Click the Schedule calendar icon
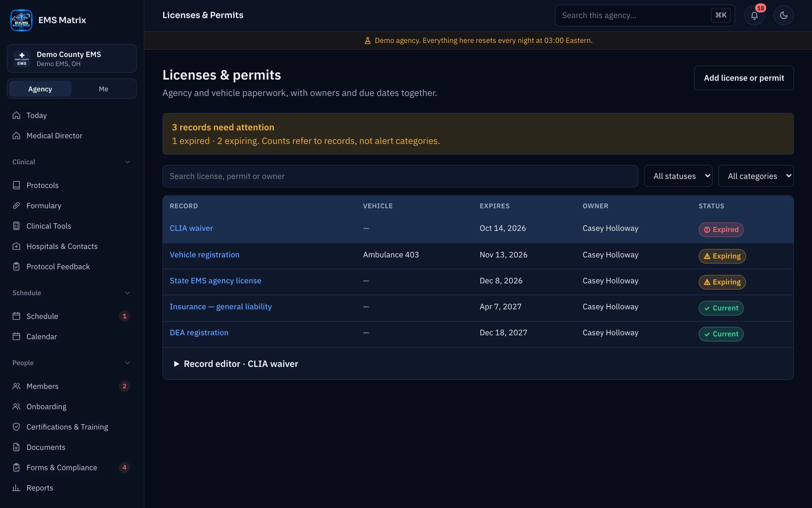 tap(16, 316)
